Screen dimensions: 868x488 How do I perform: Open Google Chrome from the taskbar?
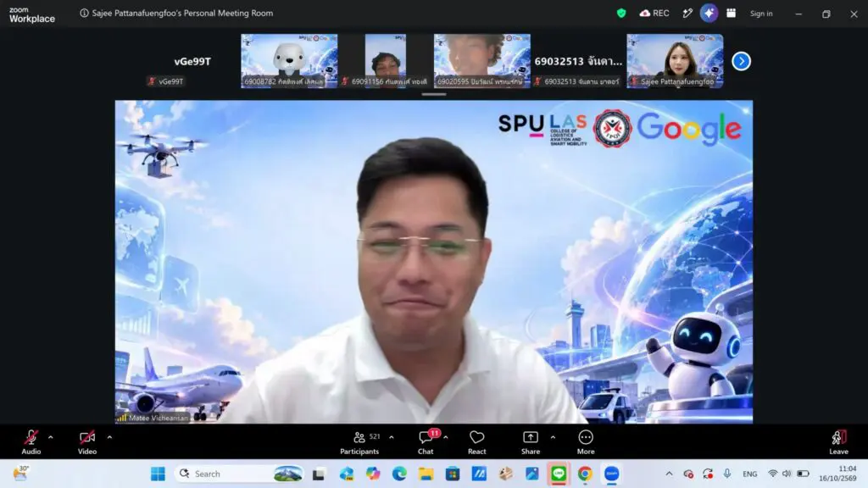tap(585, 474)
